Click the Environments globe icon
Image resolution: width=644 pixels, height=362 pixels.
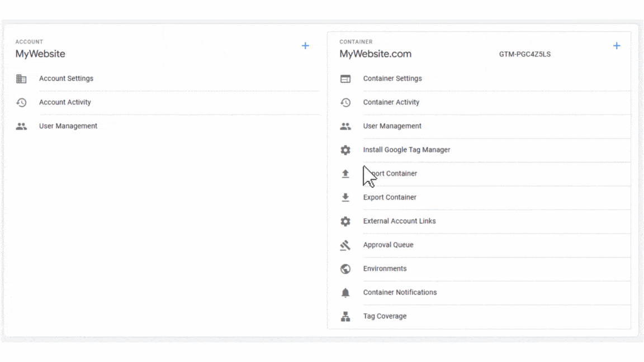coord(345,269)
